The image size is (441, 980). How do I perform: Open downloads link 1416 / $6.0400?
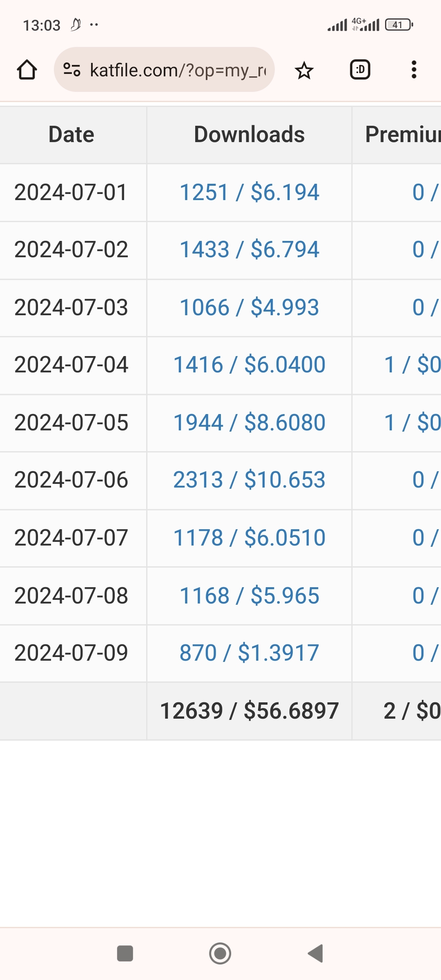pos(249,365)
